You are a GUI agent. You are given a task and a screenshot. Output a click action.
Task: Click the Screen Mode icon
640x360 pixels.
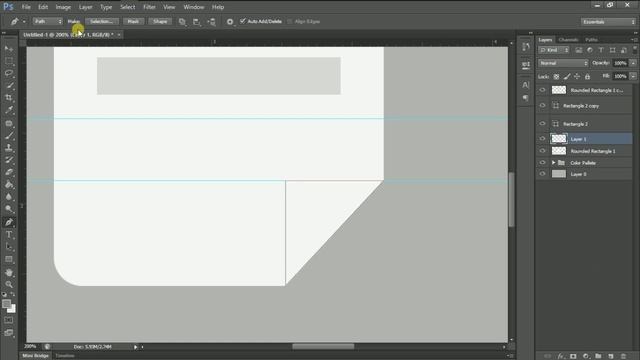coord(9,333)
